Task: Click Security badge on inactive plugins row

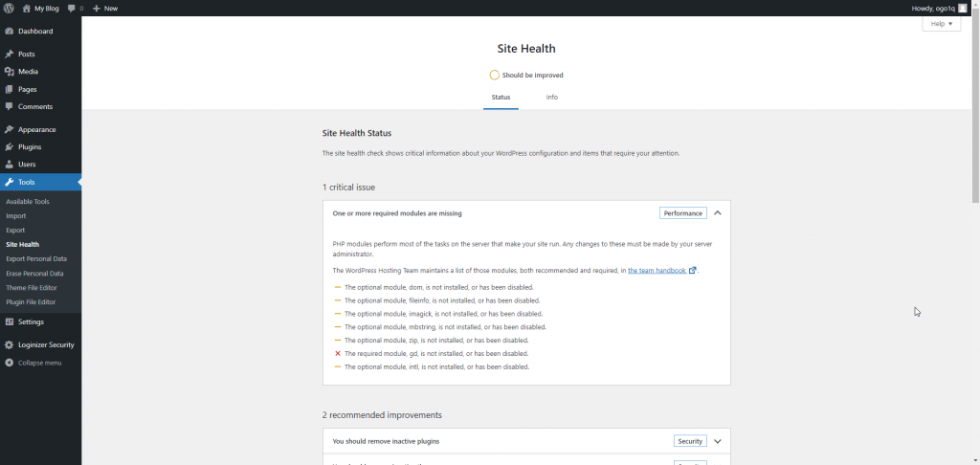Action: 691,441
